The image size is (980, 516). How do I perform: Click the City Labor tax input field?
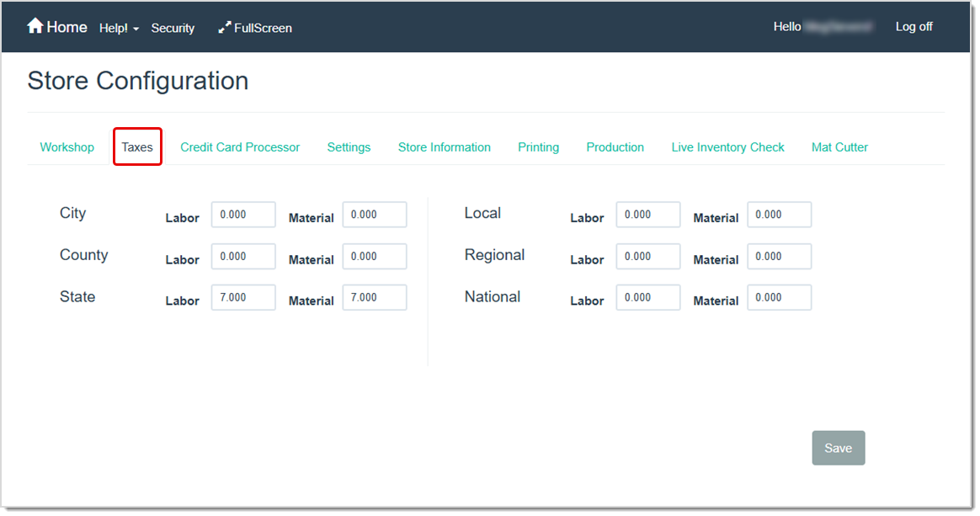point(243,215)
